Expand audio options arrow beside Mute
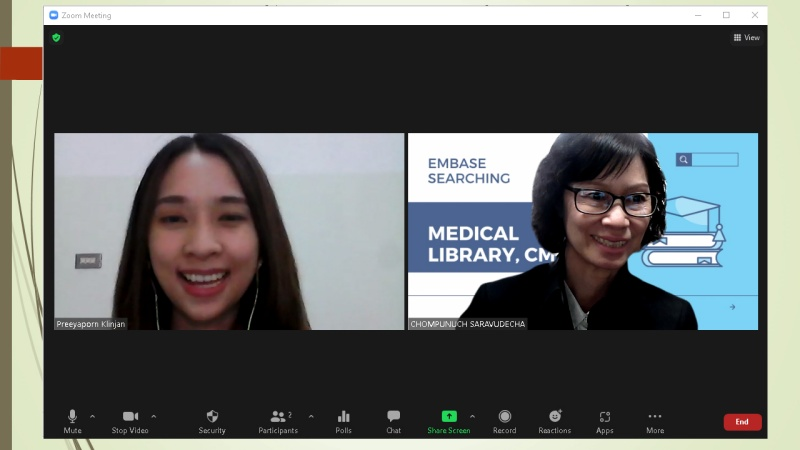 [93, 416]
